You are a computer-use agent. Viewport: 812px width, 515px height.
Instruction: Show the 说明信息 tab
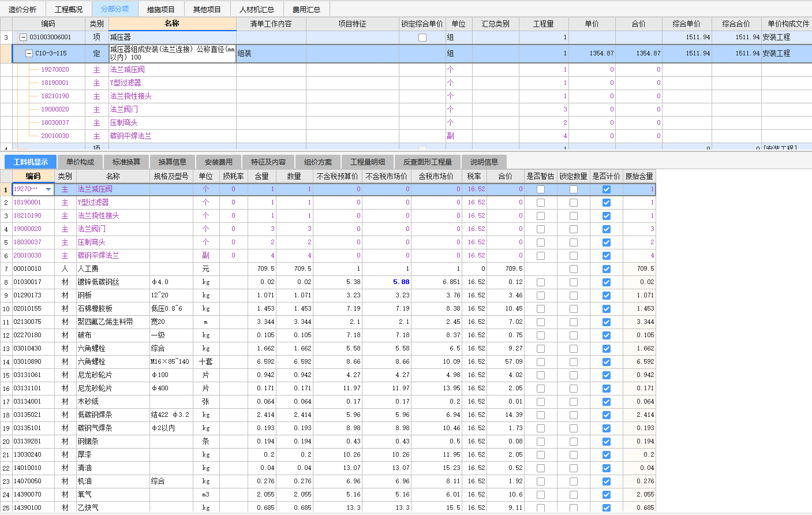pyautogui.click(x=484, y=162)
